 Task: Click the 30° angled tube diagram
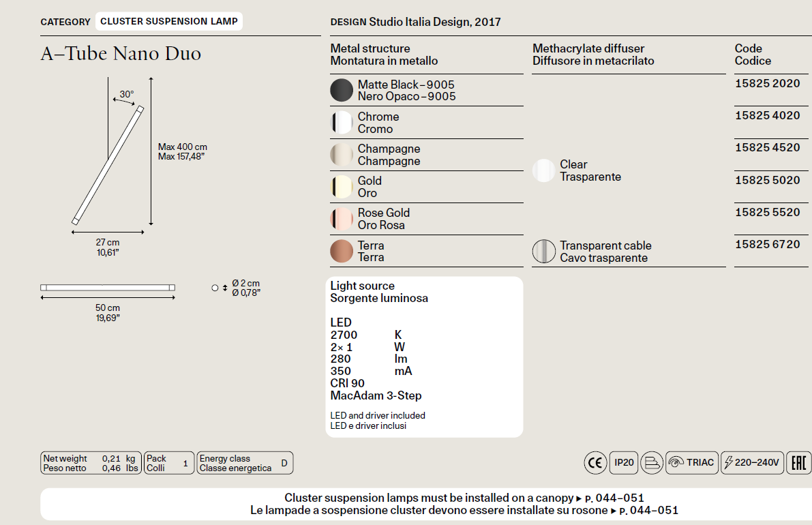(108, 165)
